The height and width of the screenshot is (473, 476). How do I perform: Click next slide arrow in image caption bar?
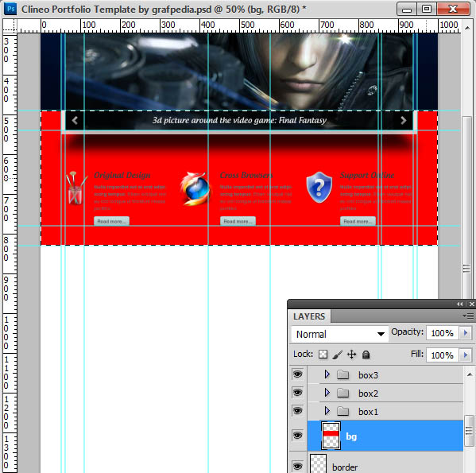click(x=403, y=120)
